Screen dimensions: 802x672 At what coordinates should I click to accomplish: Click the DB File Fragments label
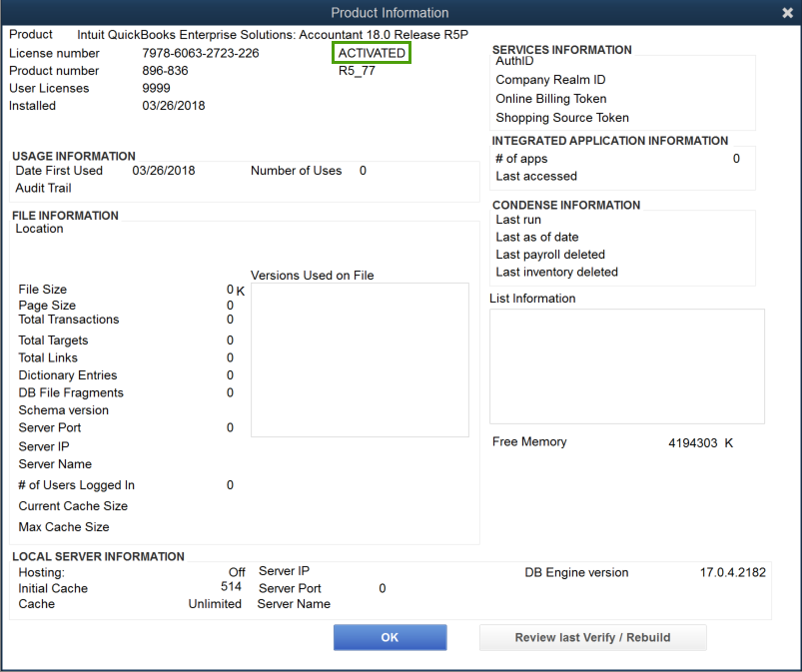(x=71, y=392)
